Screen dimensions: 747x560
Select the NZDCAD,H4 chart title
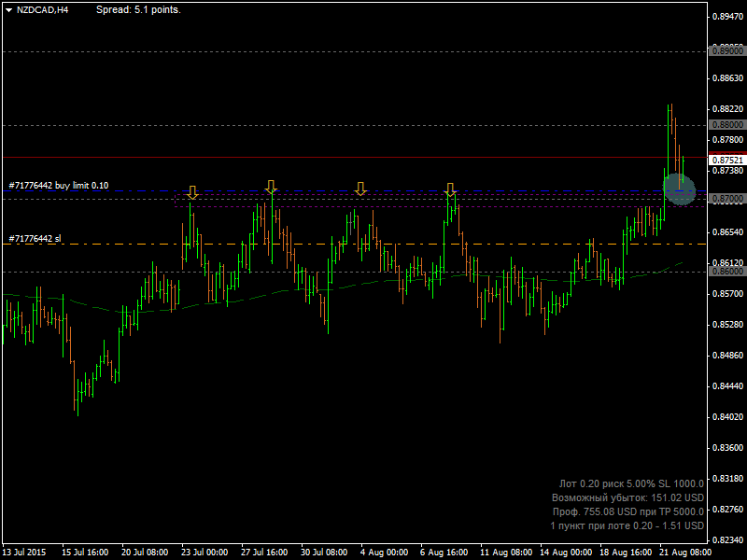point(42,10)
